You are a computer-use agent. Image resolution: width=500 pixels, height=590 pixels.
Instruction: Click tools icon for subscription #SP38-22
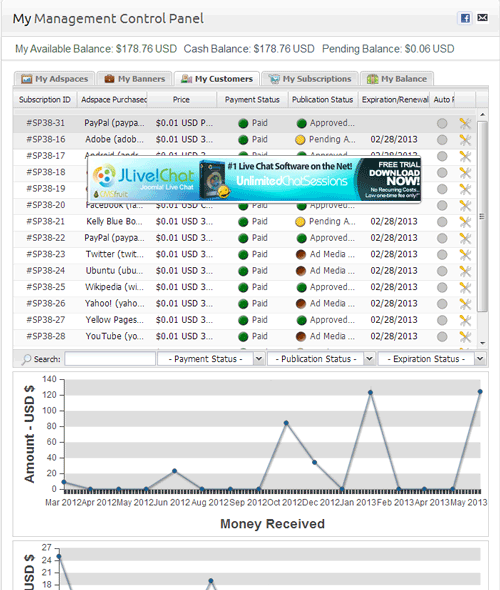465,238
